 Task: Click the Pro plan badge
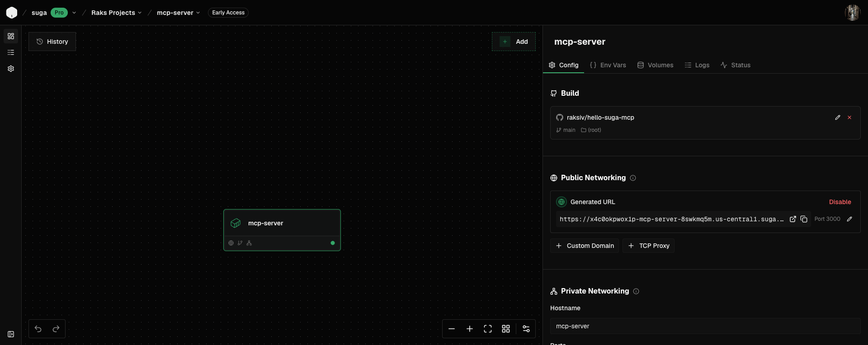coord(59,13)
